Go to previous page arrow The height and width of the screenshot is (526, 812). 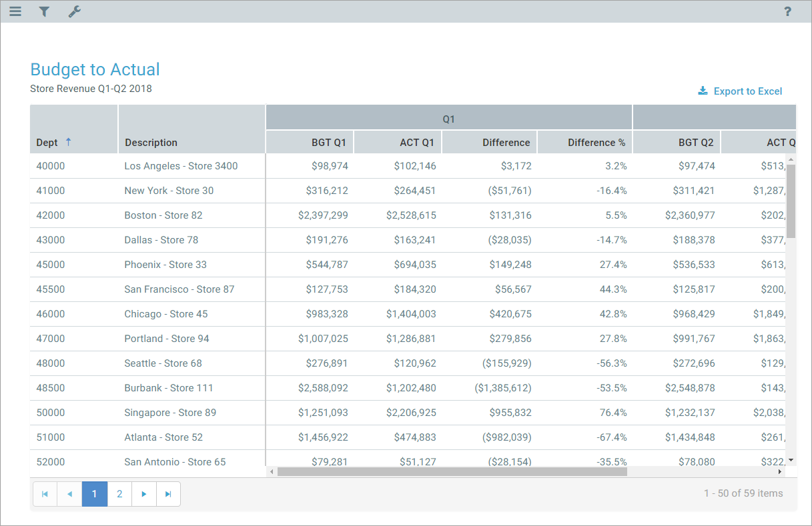(69, 494)
